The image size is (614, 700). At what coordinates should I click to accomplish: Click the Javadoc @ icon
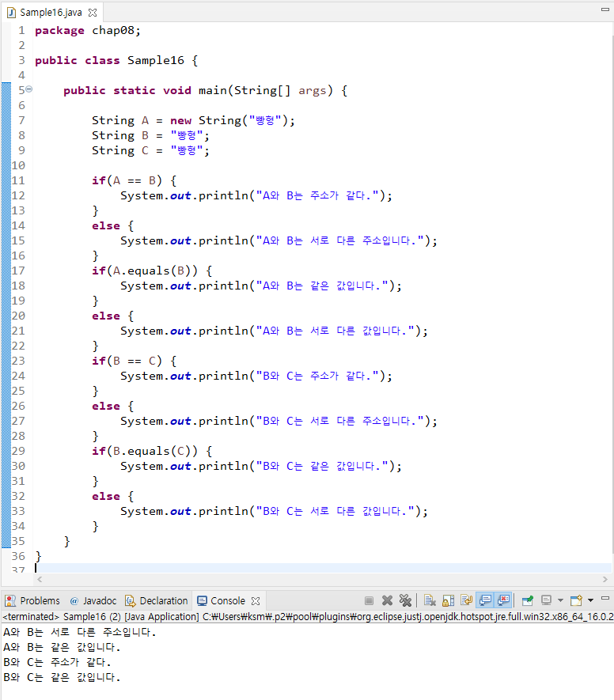pyautogui.click(x=74, y=601)
